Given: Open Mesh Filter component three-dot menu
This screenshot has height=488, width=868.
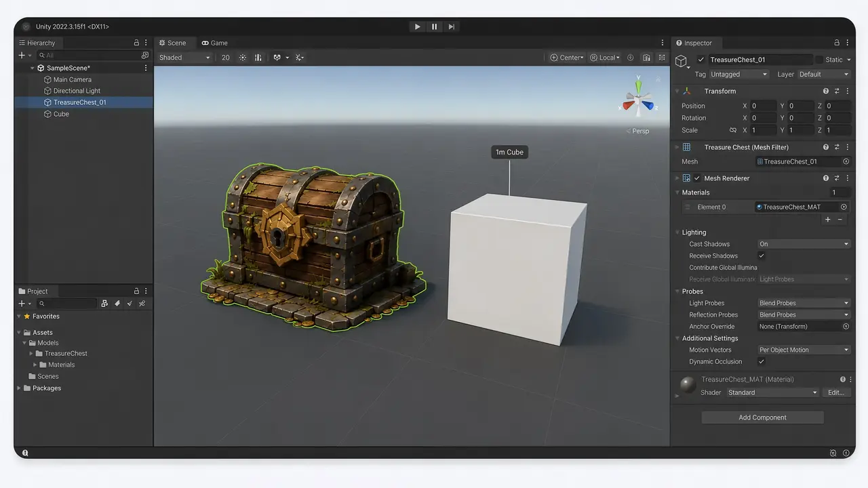Looking at the screenshot, I should (x=847, y=147).
